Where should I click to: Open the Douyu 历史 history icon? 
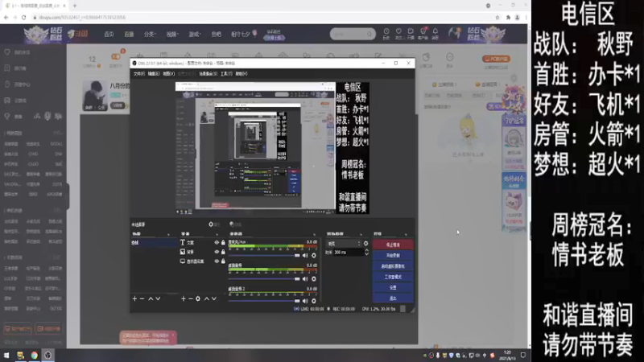click(386, 34)
